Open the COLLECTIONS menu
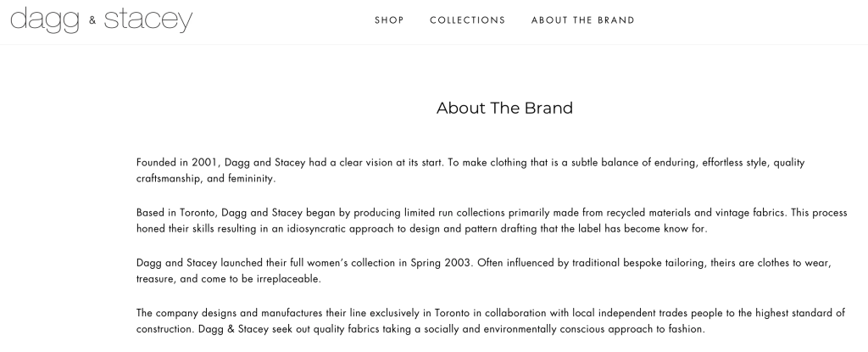868x352 pixels. click(x=467, y=20)
